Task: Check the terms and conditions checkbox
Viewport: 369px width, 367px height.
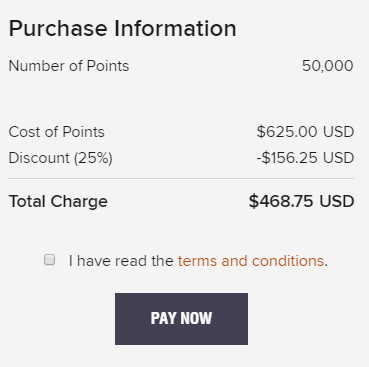Action: tap(50, 260)
